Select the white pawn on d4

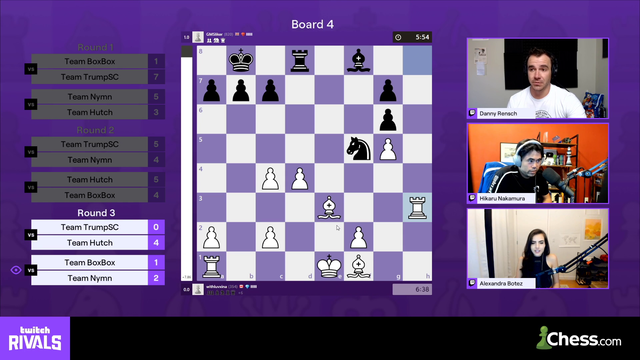[x=300, y=178]
